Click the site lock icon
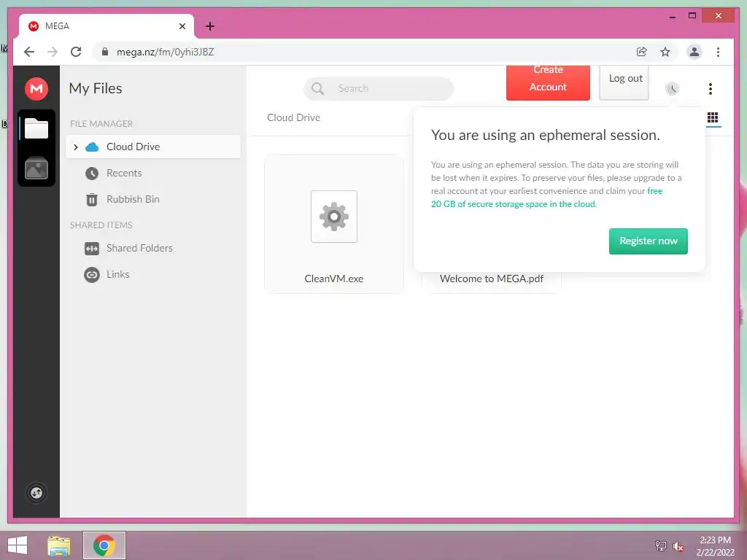This screenshot has width=747, height=560. (x=105, y=52)
